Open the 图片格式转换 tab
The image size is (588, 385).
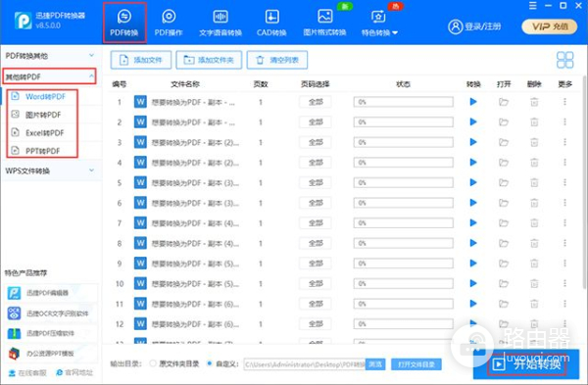[324, 23]
